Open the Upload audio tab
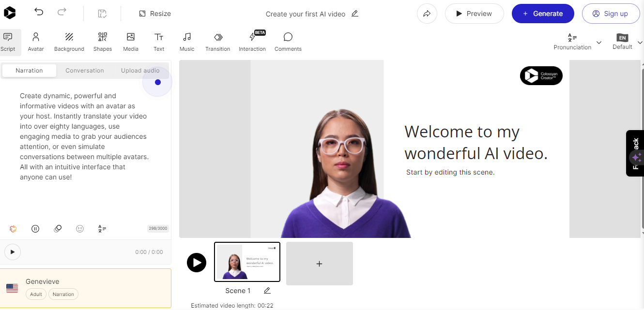The height and width of the screenshot is (310, 644). tap(140, 70)
